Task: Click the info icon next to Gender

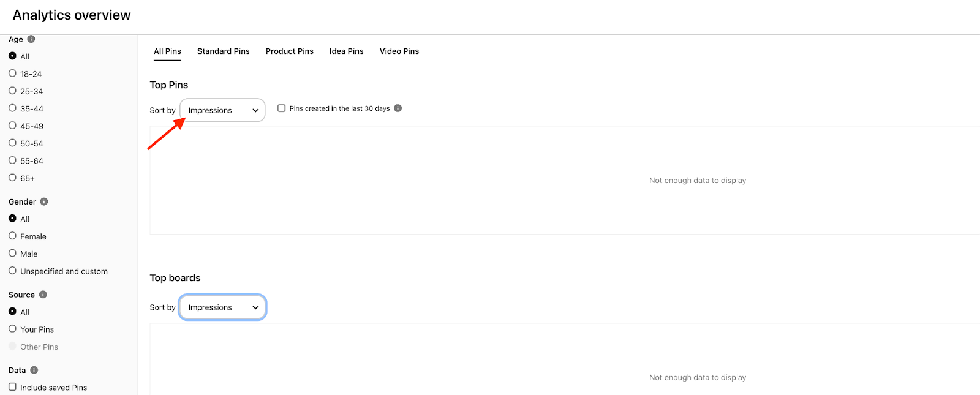Action: (x=44, y=201)
